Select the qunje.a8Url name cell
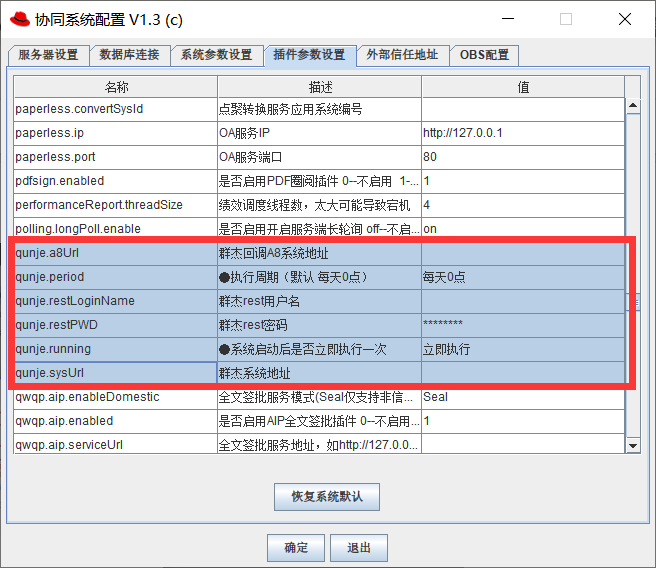Screen dimensions: 656x568 (115, 253)
